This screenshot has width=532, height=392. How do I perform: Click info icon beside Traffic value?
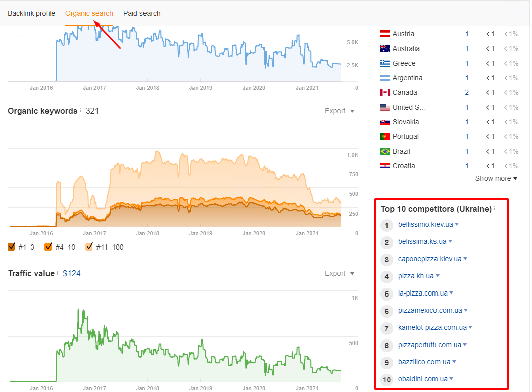tap(57, 273)
